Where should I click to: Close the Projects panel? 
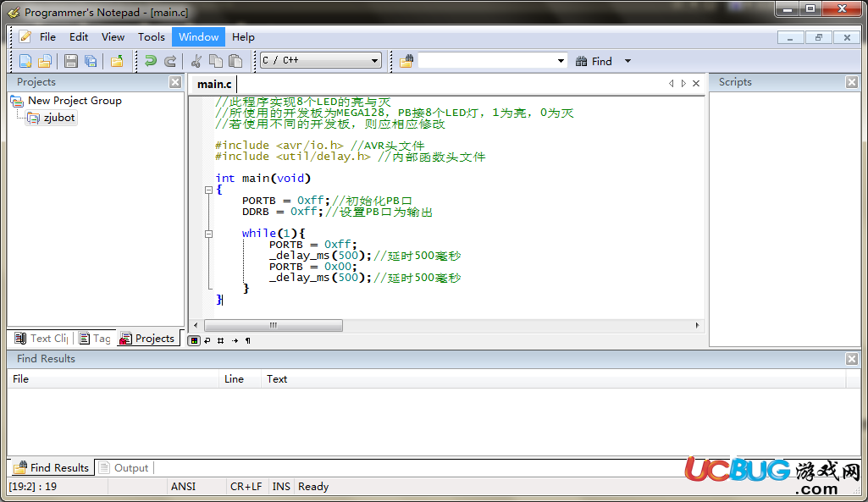click(175, 82)
